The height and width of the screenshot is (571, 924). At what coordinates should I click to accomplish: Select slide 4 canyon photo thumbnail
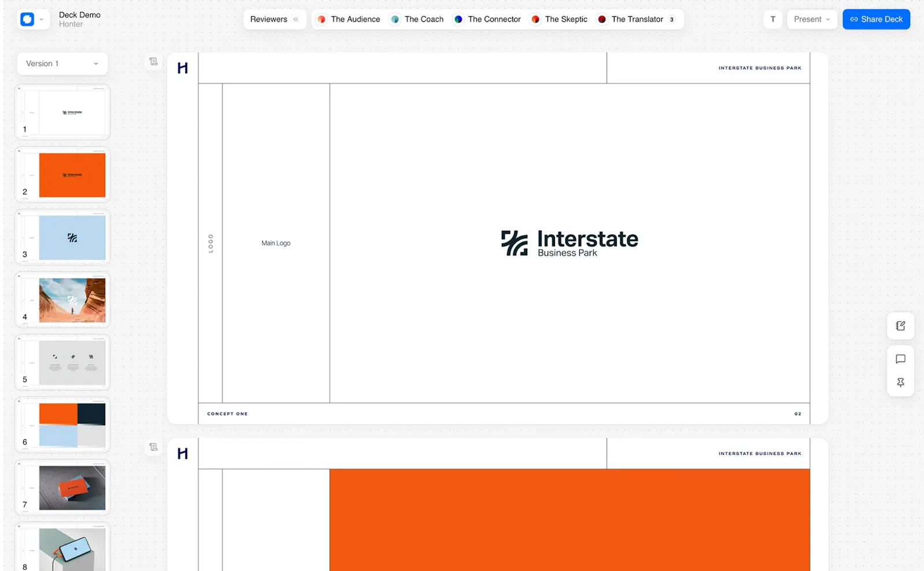click(62, 300)
